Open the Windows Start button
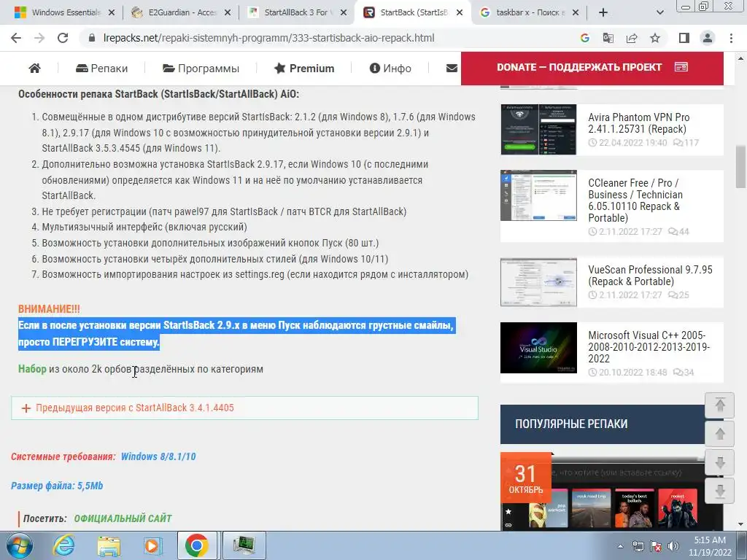The height and width of the screenshot is (560, 747). coord(19,545)
